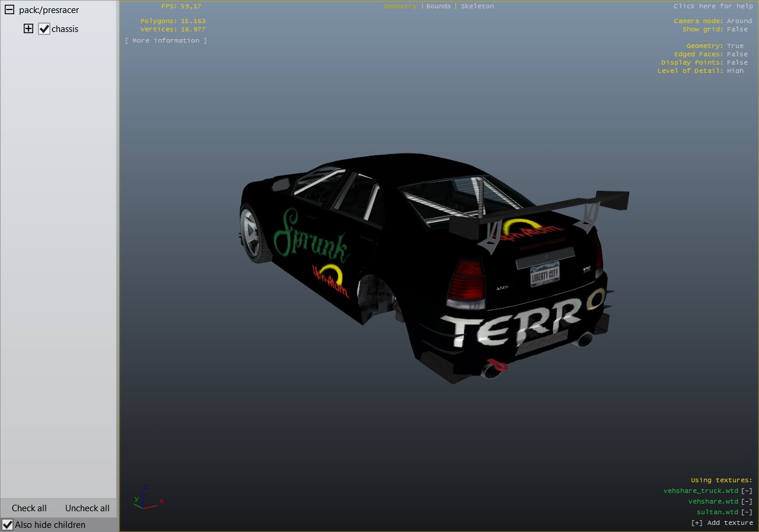Screen dimensions: 759x532
Task: Collapse the pack:/presracer tree node
Action: point(9,10)
